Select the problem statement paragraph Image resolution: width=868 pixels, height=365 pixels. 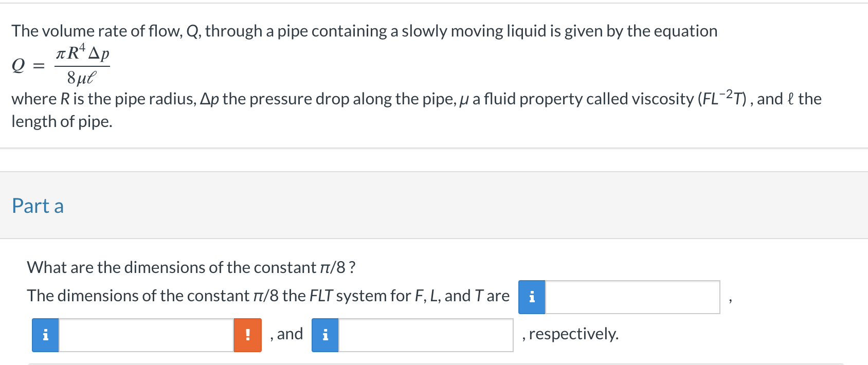pyautogui.click(x=360, y=31)
